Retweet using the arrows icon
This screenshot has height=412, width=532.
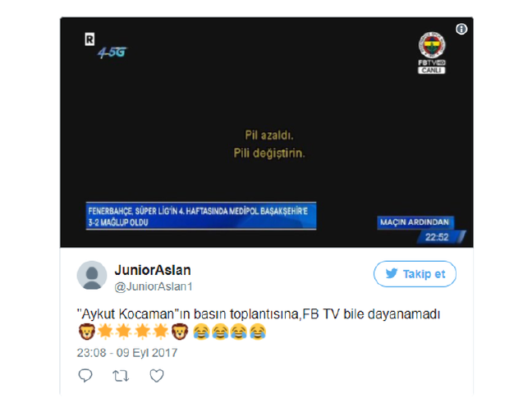click(121, 376)
